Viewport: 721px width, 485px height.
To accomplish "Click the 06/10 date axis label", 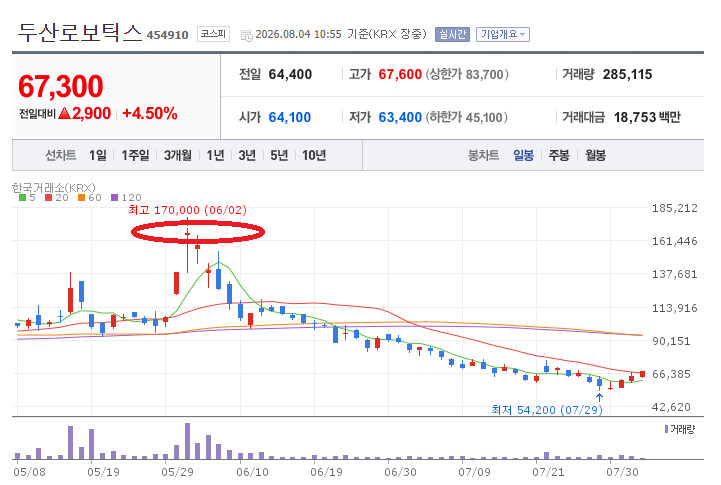I will click(252, 472).
